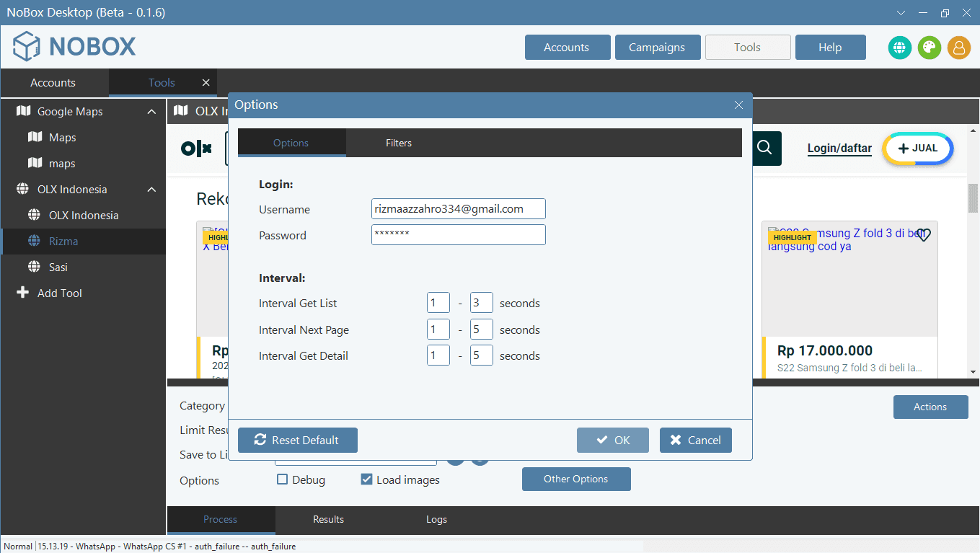This screenshot has width=980, height=553.
Task: Click the Reset Default button
Action: coord(297,440)
